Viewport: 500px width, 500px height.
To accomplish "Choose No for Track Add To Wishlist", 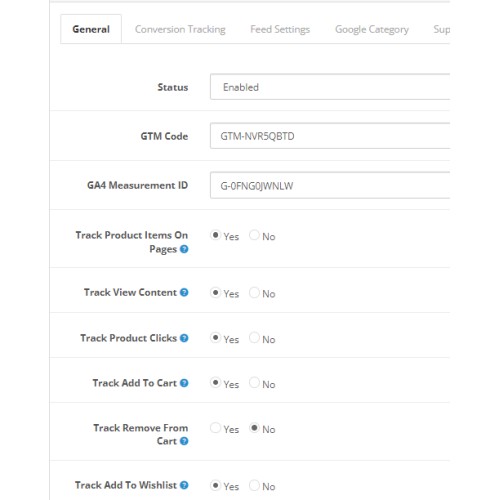I will (254, 485).
